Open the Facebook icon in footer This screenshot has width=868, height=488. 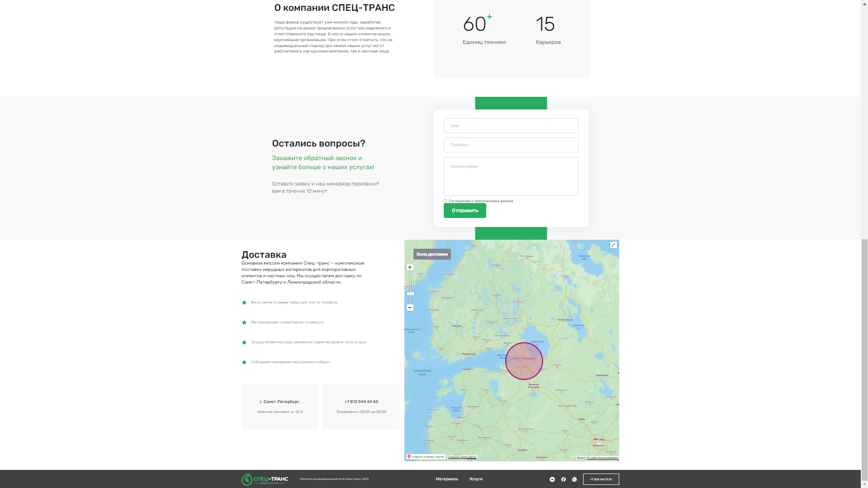(x=564, y=479)
